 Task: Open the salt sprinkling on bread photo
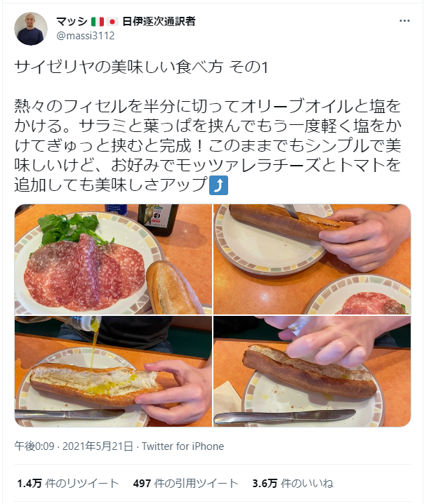coord(312,371)
